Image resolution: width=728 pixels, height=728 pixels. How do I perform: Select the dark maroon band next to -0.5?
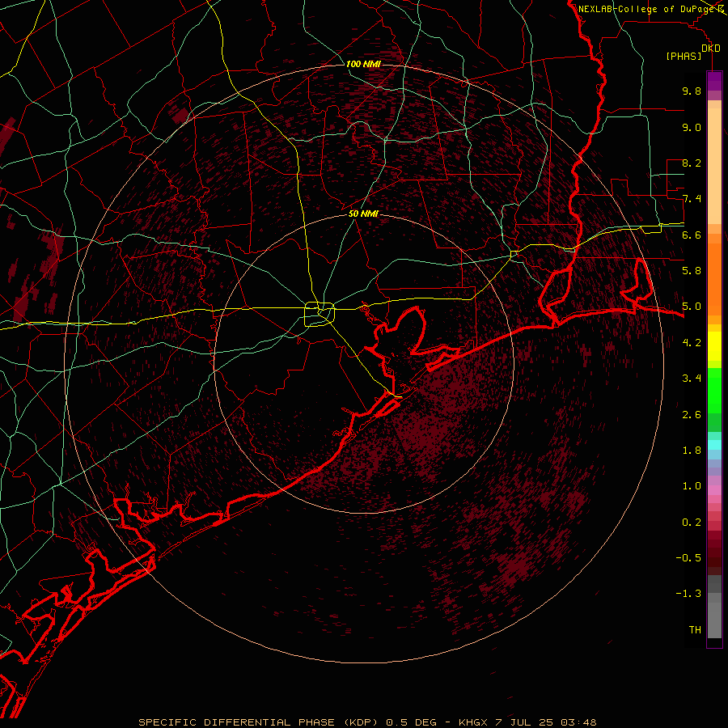(714, 557)
